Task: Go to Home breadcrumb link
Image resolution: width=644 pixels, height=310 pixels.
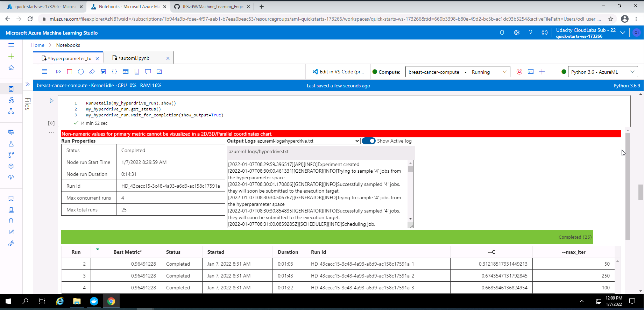Action: (x=37, y=45)
